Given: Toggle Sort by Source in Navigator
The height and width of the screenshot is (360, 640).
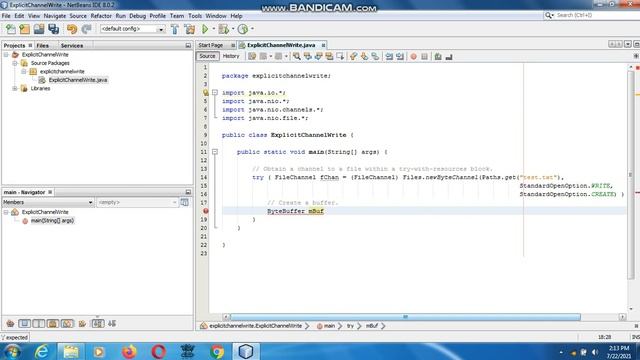Looking at the screenshot, I should [x=112, y=324].
